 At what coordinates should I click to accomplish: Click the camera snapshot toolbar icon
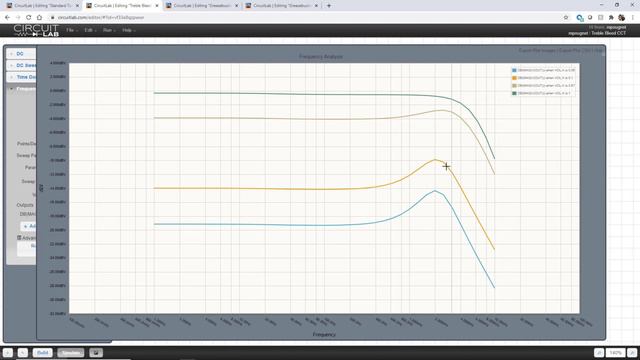(x=96, y=353)
